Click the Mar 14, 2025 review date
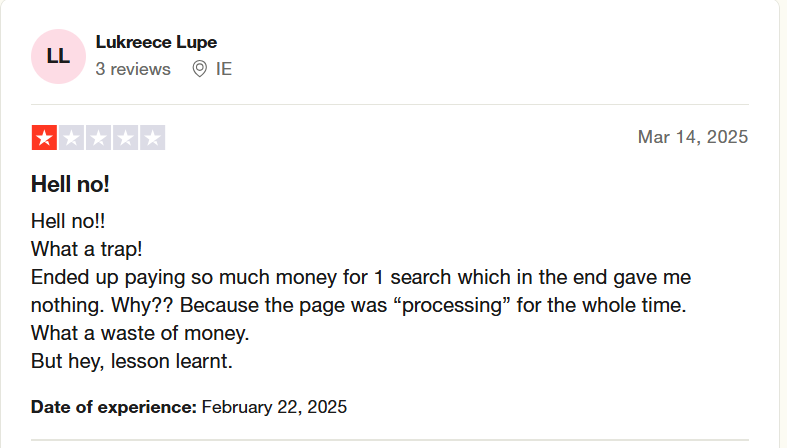 [x=693, y=137]
